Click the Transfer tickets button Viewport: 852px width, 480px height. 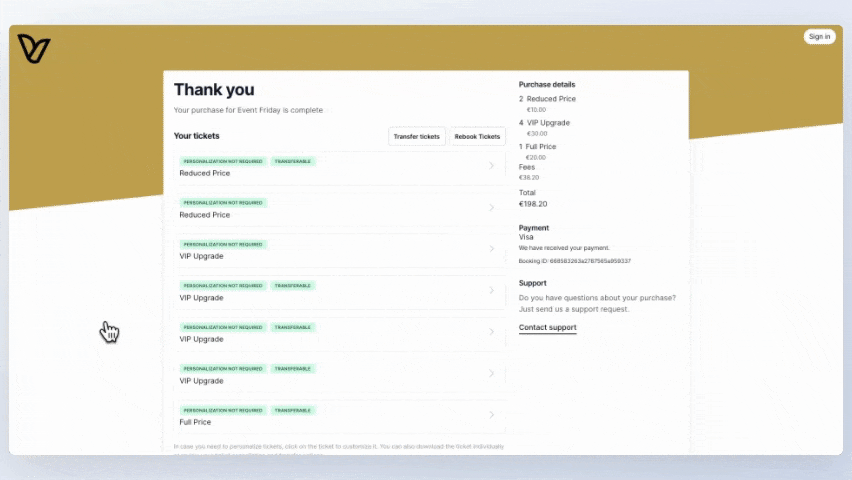point(416,137)
